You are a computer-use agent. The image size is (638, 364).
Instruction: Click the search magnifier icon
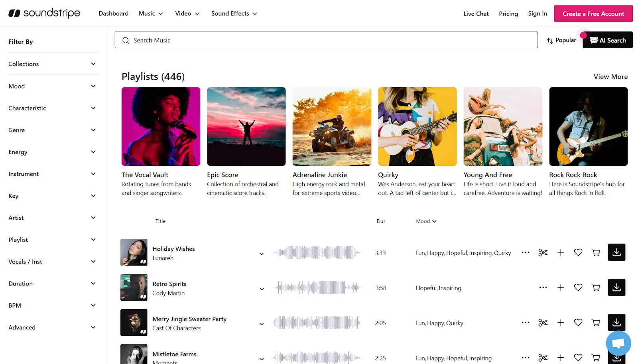pos(126,40)
